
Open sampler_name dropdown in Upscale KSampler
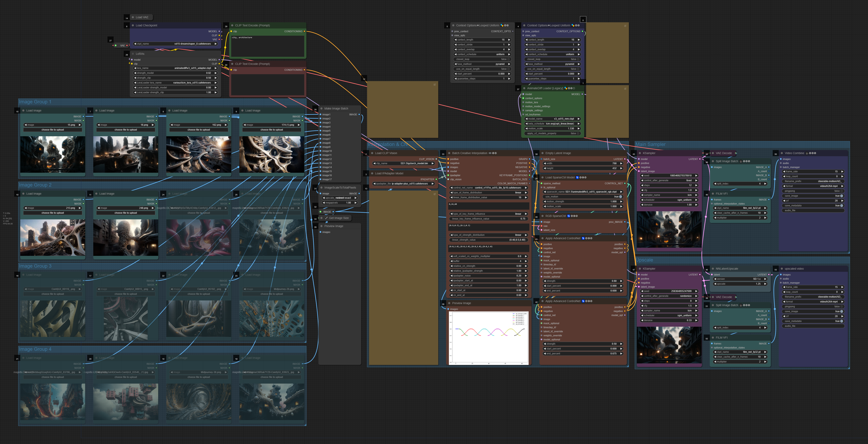(x=669, y=311)
